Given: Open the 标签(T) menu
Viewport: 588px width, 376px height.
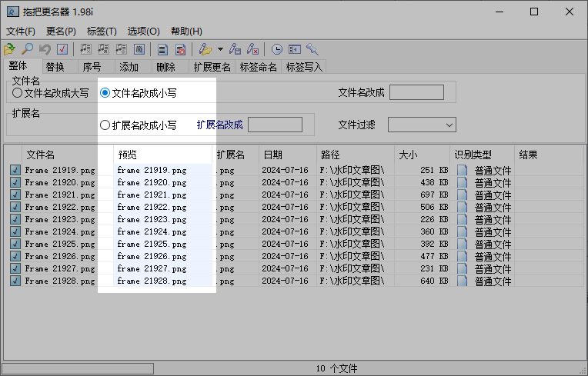Looking at the screenshot, I should point(102,31).
